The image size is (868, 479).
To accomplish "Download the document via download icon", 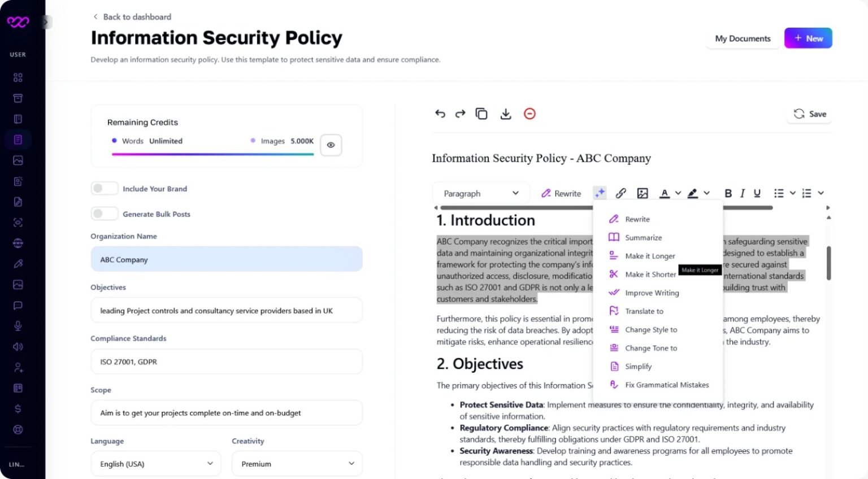I will (506, 114).
